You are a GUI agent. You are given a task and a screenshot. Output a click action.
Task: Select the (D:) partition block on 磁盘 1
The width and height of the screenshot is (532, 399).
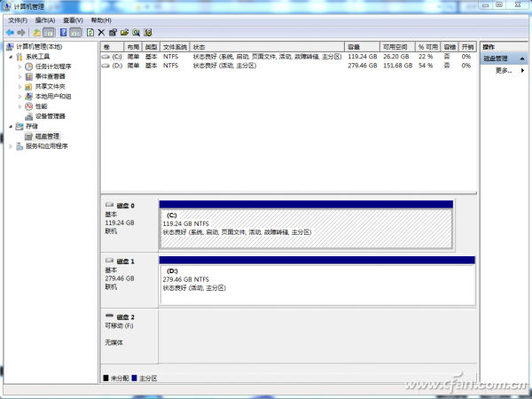tap(317, 285)
